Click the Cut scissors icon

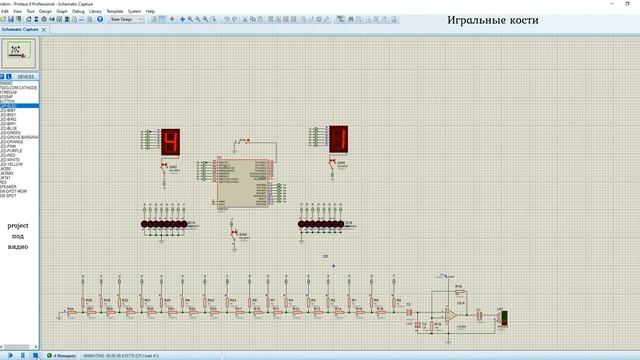(x=245, y=19)
